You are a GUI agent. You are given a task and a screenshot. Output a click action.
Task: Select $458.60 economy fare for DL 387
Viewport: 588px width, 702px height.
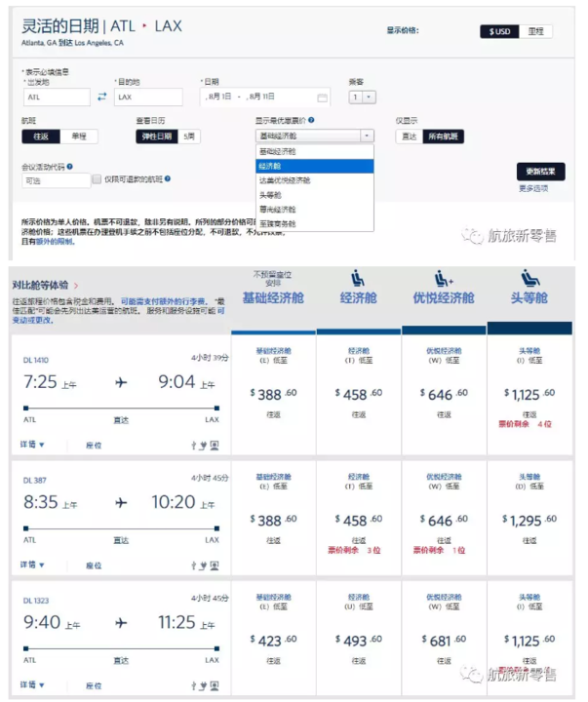pyautogui.click(x=358, y=521)
